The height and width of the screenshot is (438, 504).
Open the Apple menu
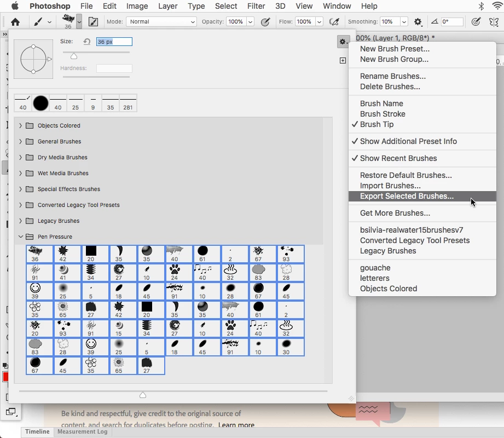click(15, 6)
